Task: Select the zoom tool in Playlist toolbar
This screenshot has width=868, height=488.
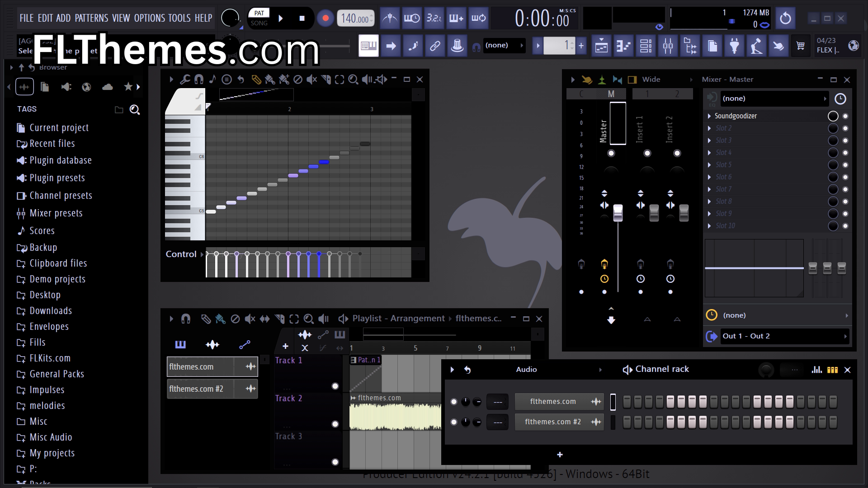Action: point(309,319)
